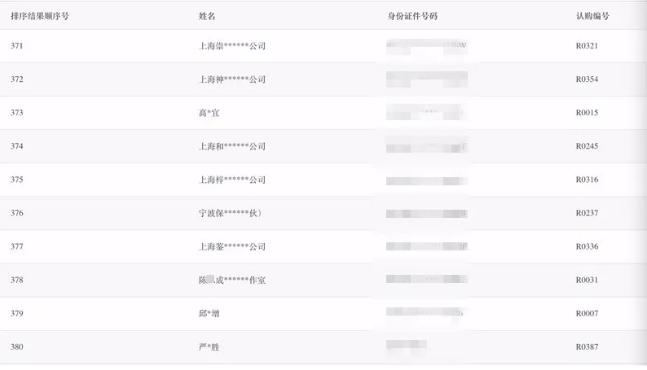Click the name ending 作室 in row 378

pos(232,280)
